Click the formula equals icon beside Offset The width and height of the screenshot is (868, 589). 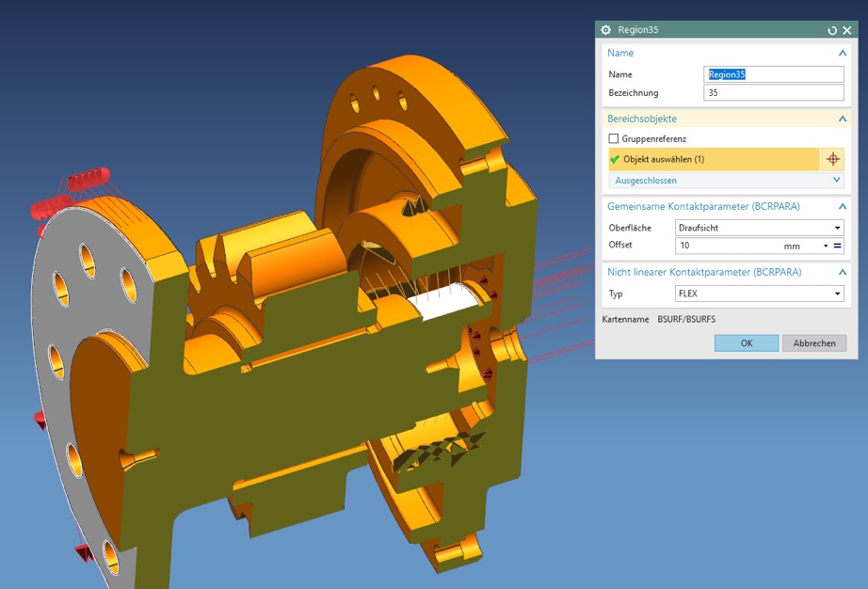coord(836,246)
